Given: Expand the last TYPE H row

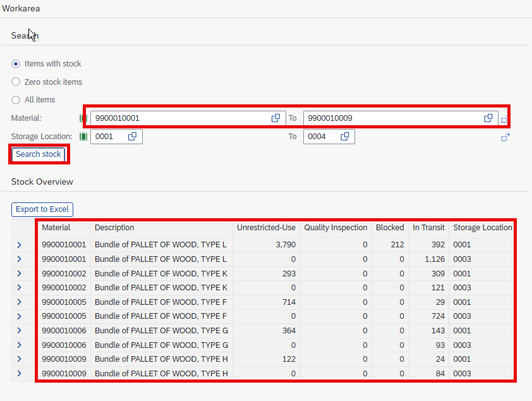Looking at the screenshot, I should click(19, 374).
